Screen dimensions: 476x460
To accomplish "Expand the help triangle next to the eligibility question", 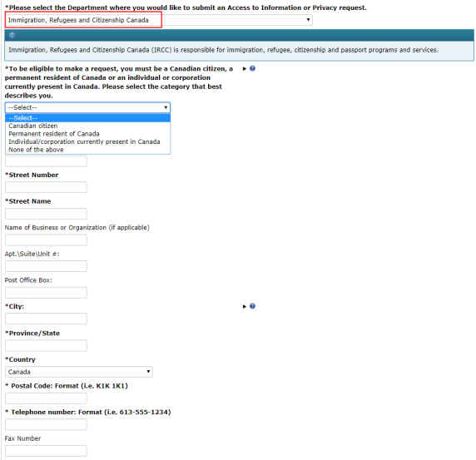I will tap(245, 69).
